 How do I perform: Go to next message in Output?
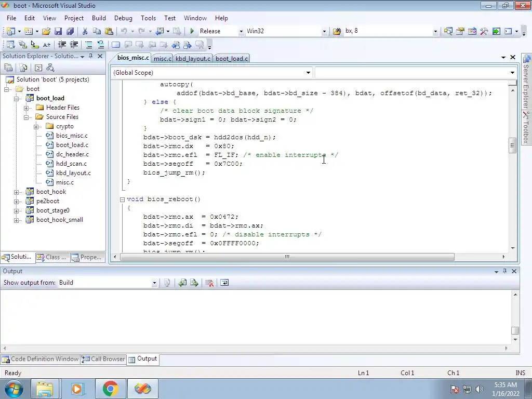[194, 283]
